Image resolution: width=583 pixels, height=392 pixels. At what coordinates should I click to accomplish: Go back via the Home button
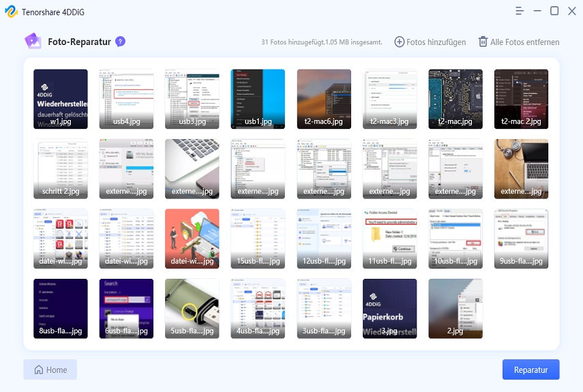click(50, 370)
